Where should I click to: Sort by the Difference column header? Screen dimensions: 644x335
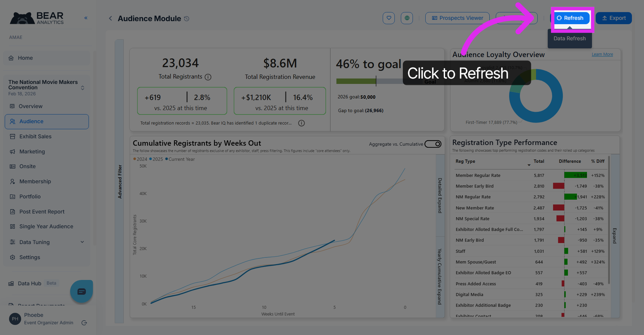click(570, 161)
